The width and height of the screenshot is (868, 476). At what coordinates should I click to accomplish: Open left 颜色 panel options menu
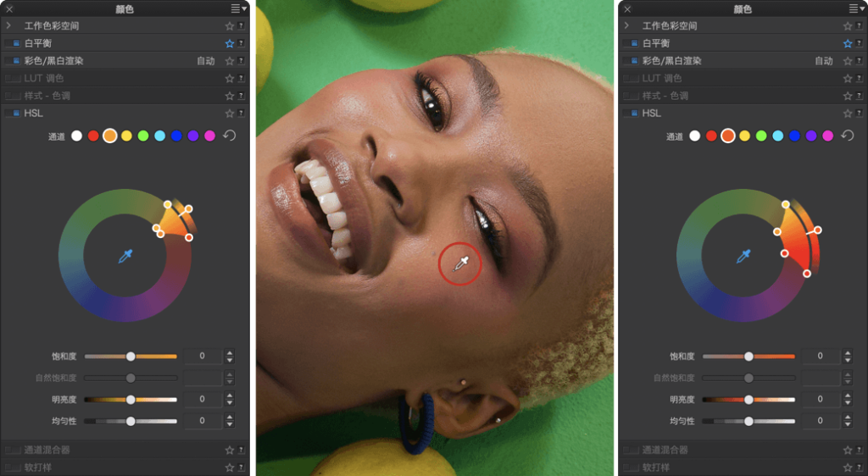[238, 8]
